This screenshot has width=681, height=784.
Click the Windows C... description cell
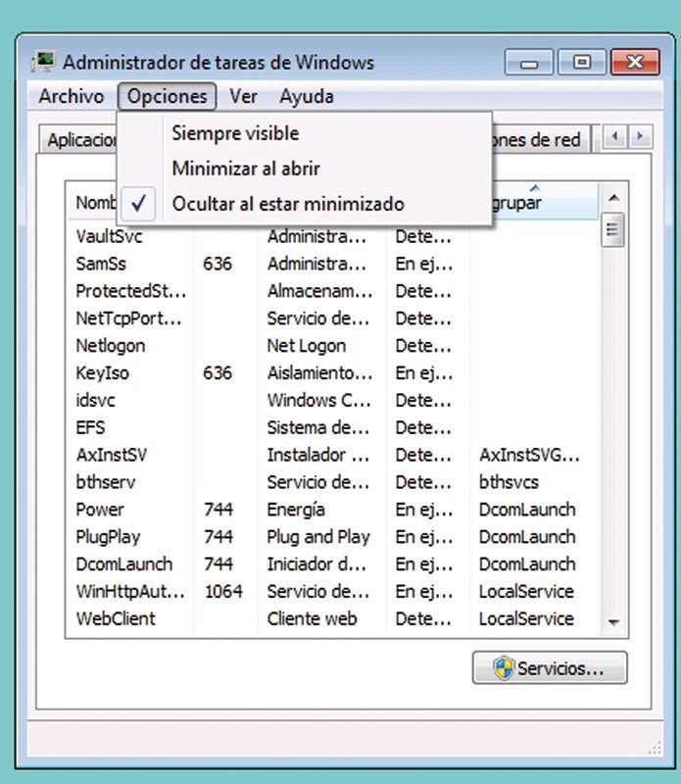[x=319, y=401]
